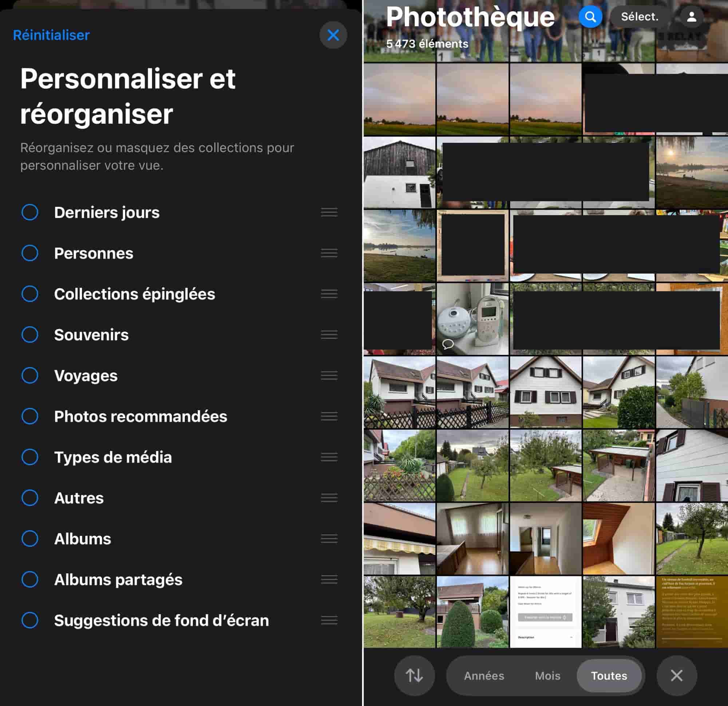
Task: Toggle Suggestions de fond d'écran circle
Action: (x=30, y=620)
